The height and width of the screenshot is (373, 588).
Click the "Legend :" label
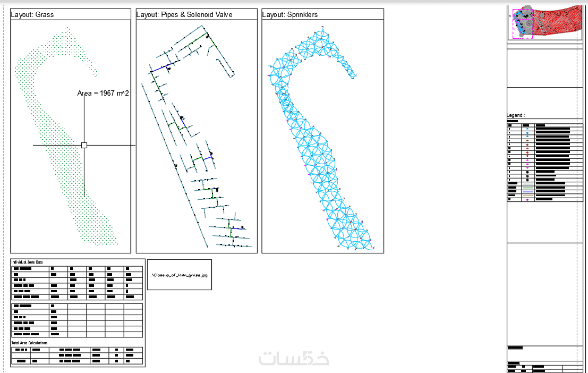516,115
